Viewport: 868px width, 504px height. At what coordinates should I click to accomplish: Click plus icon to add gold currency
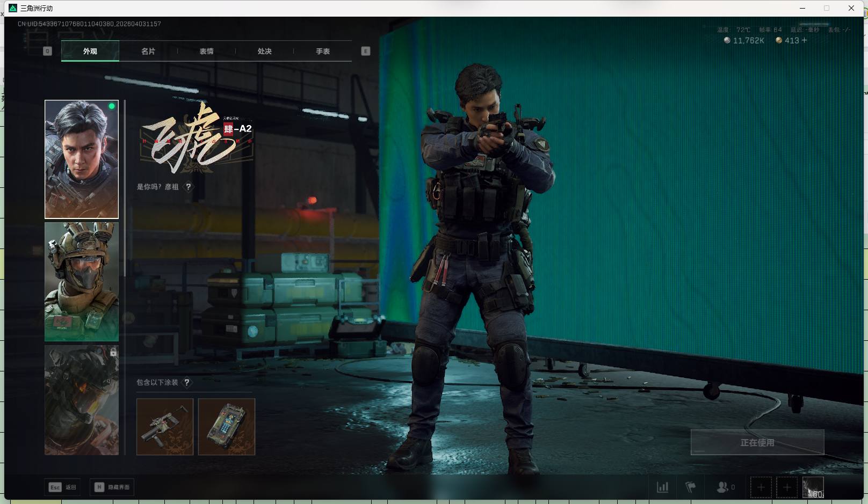804,40
